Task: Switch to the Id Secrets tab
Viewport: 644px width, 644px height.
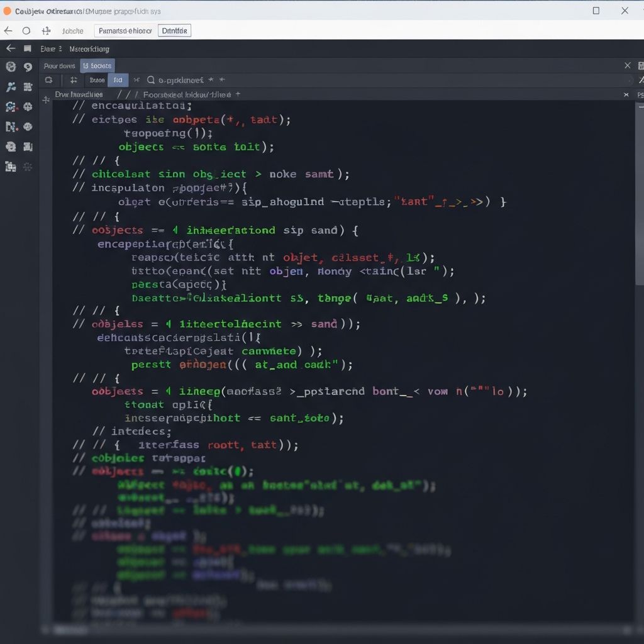Action: (98, 65)
